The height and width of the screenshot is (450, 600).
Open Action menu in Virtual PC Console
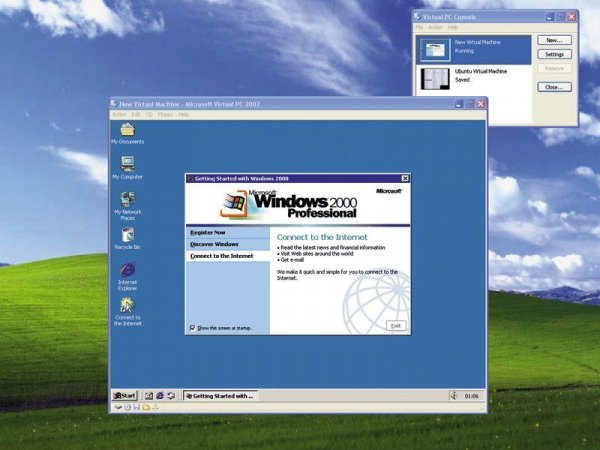coord(435,27)
